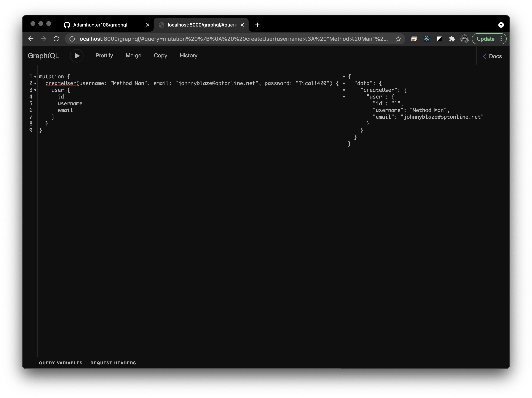532x398 pixels.
Task: View site information icon in address bar
Action: pos(72,39)
